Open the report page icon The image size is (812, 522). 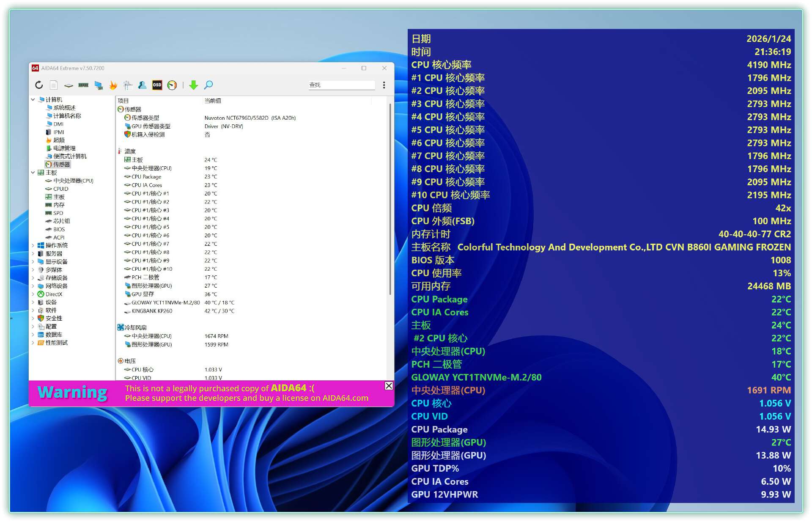54,85
